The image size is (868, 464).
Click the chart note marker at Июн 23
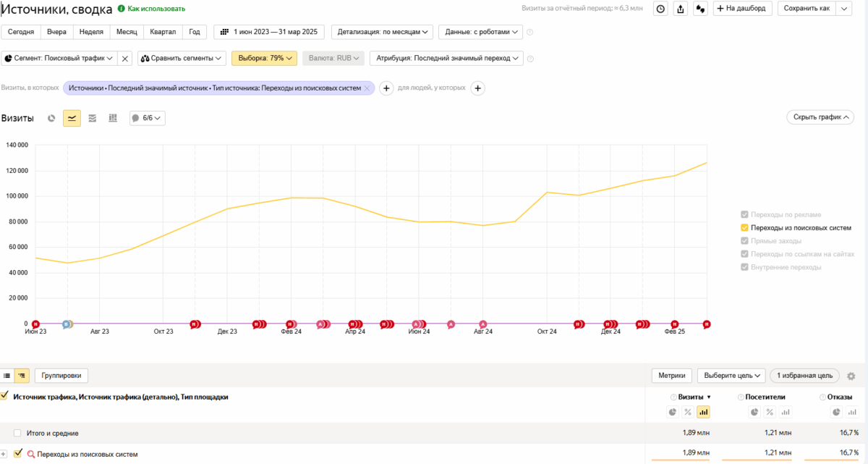coord(35,324)
